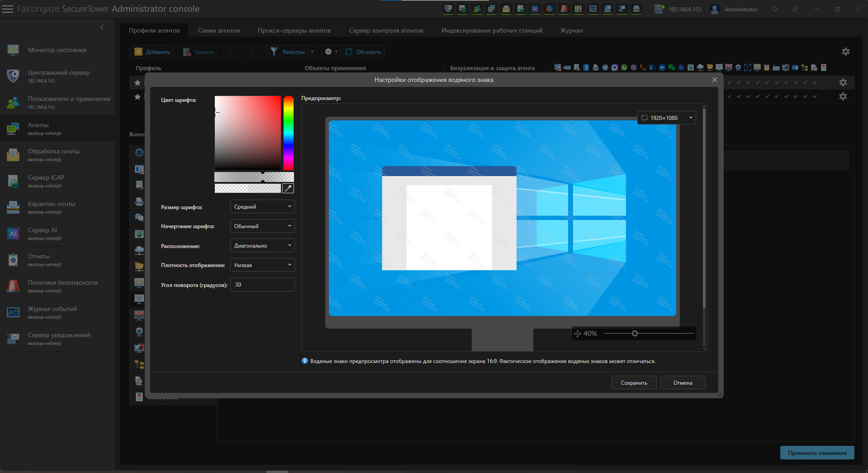Viewport: 868px width, 473px height.
Task: Open the first profile row gear settings
Action: (843, 82)
